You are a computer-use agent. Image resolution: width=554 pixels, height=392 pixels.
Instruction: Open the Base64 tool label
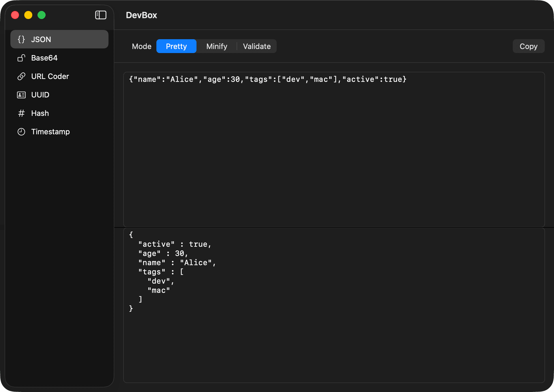pyautogui.click(x=44, y=58)
